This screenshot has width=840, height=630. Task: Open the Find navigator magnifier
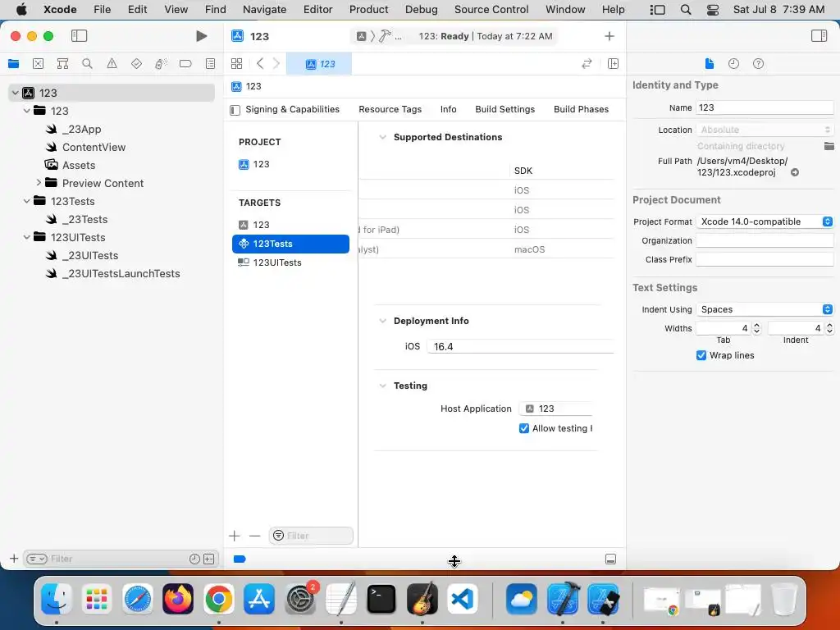87,64
